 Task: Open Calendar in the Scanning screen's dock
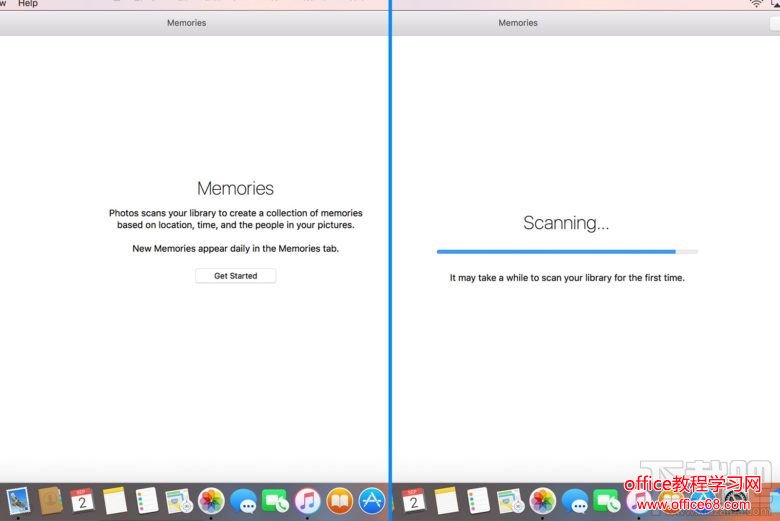click(413, 501)
